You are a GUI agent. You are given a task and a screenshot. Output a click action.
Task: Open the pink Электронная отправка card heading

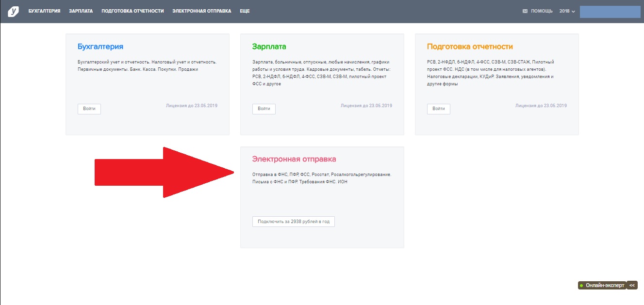click(x=294, y=159)
